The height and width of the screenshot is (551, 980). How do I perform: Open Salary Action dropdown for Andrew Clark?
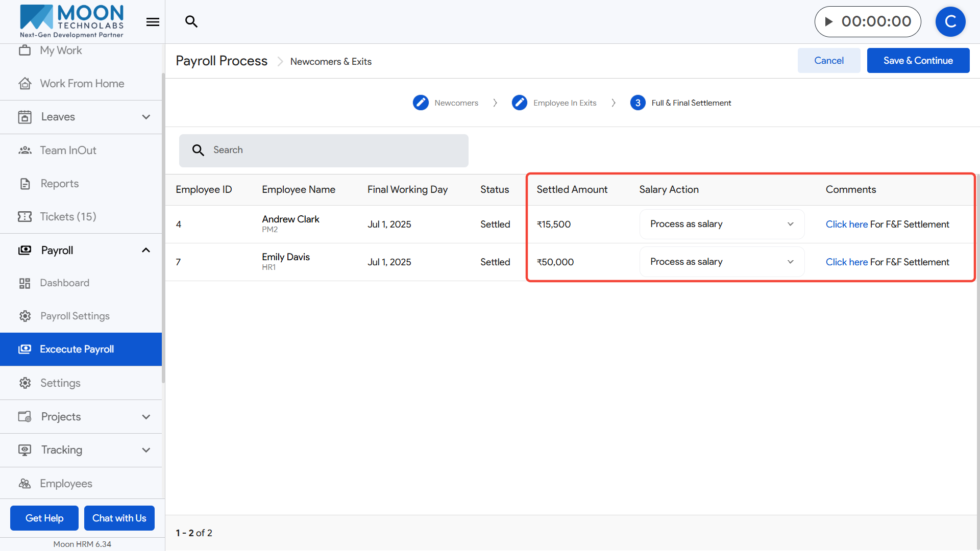tap(722, 224)
